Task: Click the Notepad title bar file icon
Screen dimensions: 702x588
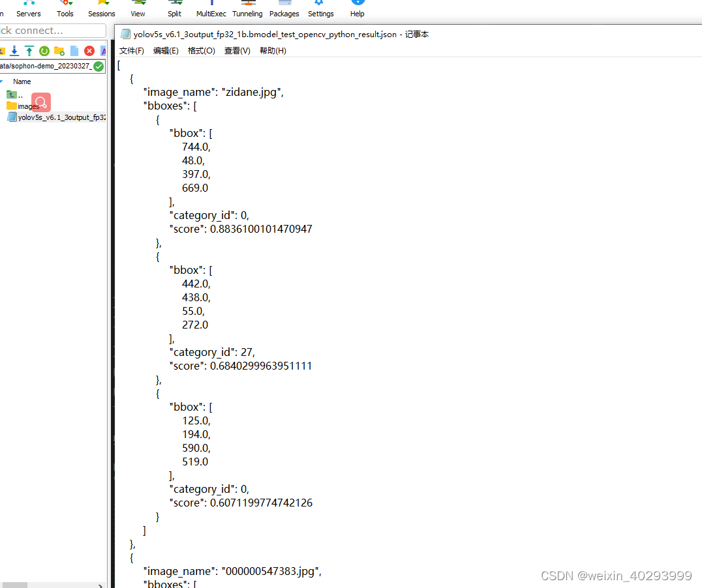Action: click(126, 34)
